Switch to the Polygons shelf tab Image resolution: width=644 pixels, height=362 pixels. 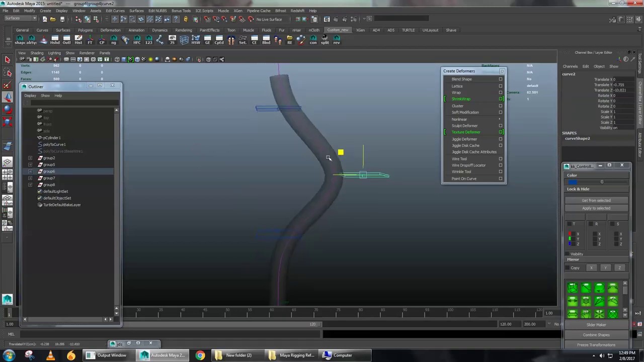click(85, 30)
